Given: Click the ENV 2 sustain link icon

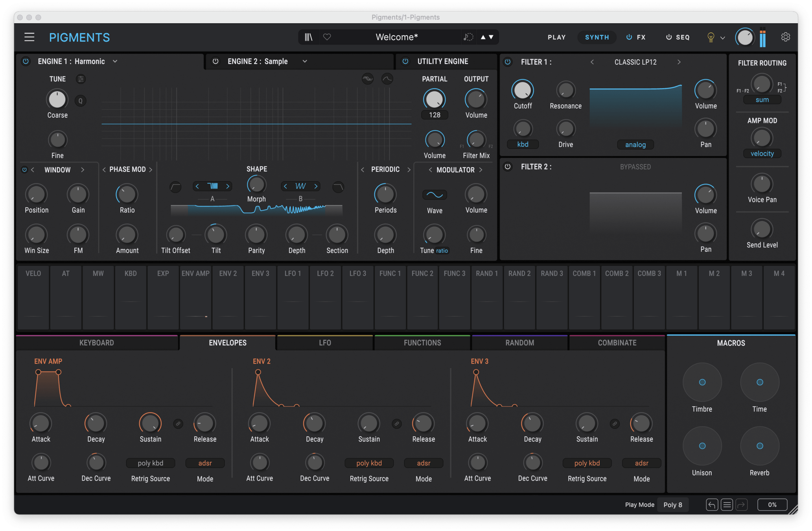Looking at the screenshot, I should pos(397,424).
